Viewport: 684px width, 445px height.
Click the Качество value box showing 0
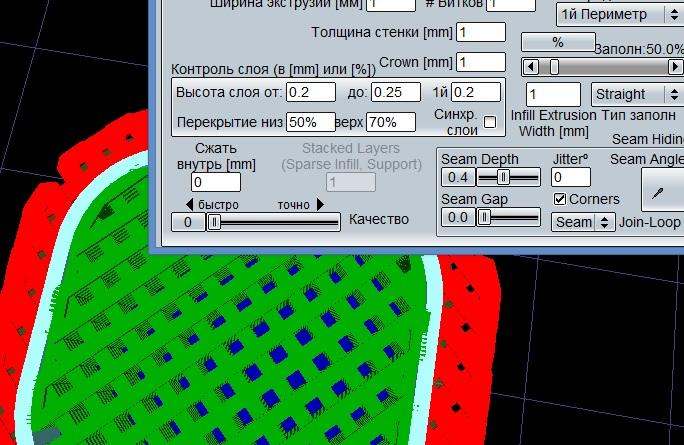pyautogui.click(x=188, y=222)
